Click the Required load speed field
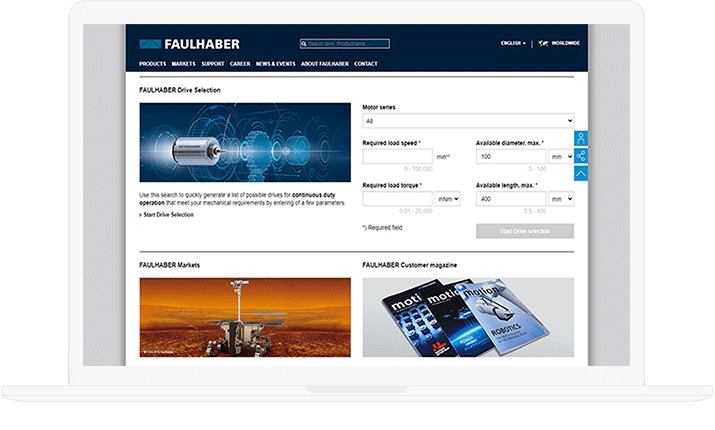Viewport: 715px width, 430px height. 397,156
